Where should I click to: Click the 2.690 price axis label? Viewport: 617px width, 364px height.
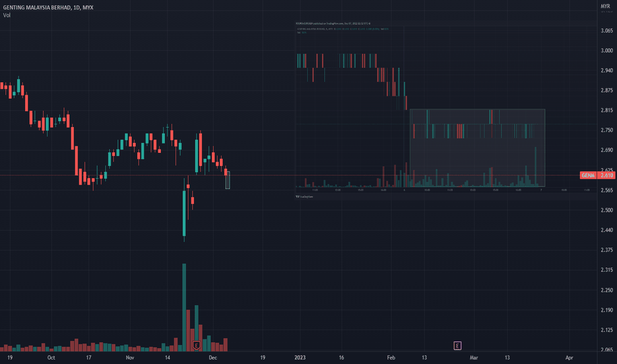click(x=606, y=150)
